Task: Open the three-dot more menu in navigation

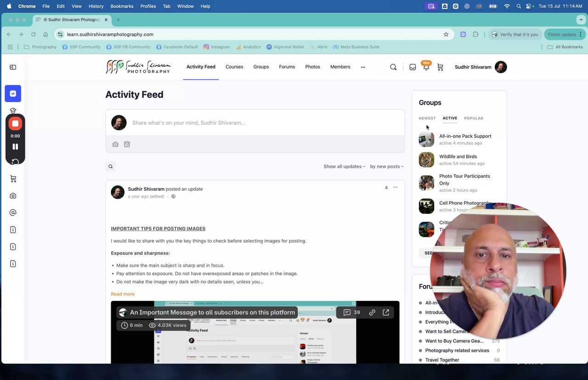Action: pos(363,67)
